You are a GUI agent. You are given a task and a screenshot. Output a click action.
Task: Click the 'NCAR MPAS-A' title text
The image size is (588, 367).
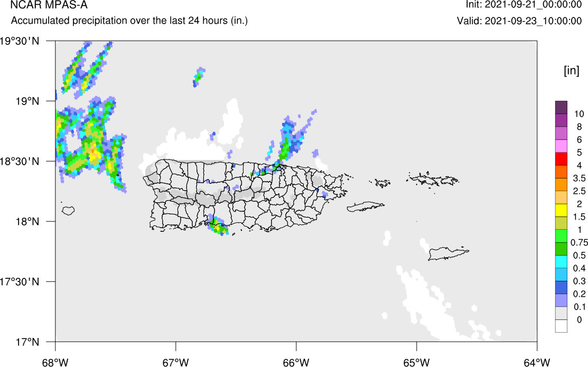(49, 5)
